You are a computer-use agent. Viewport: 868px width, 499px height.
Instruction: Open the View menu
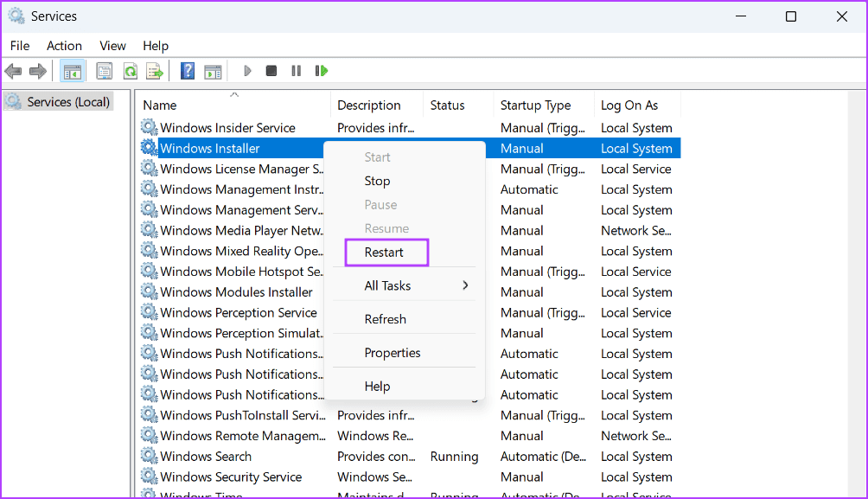[112, 46]
